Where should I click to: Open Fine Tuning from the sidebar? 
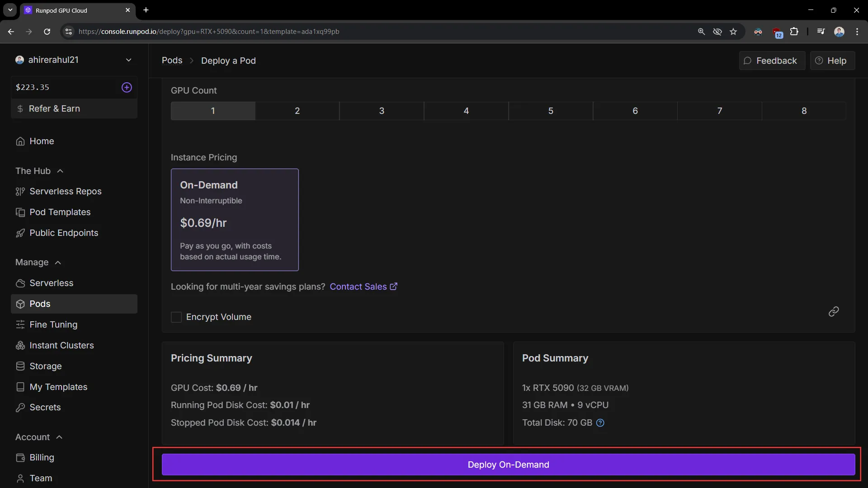(53, 324)
